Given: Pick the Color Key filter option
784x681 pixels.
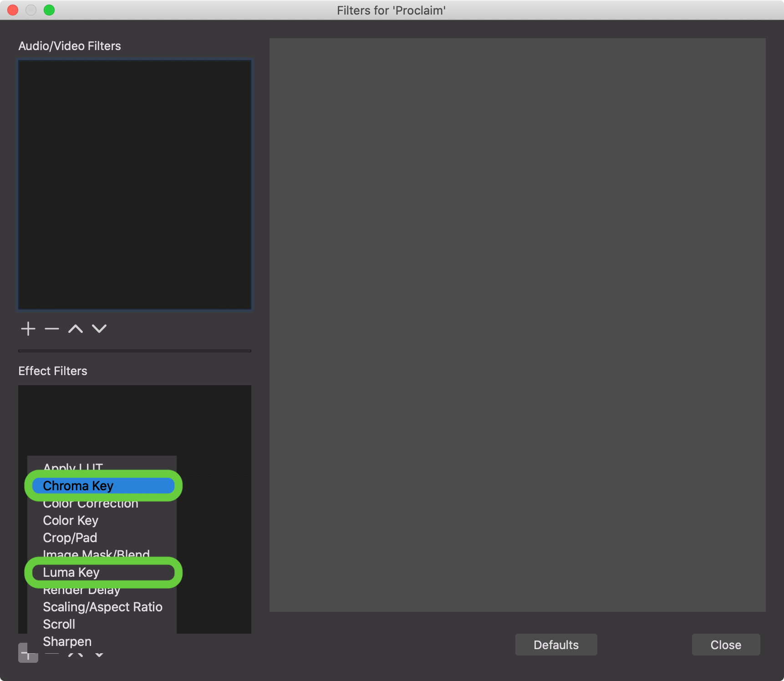Looking at the screenshot, I should click(x=71, y=520).
